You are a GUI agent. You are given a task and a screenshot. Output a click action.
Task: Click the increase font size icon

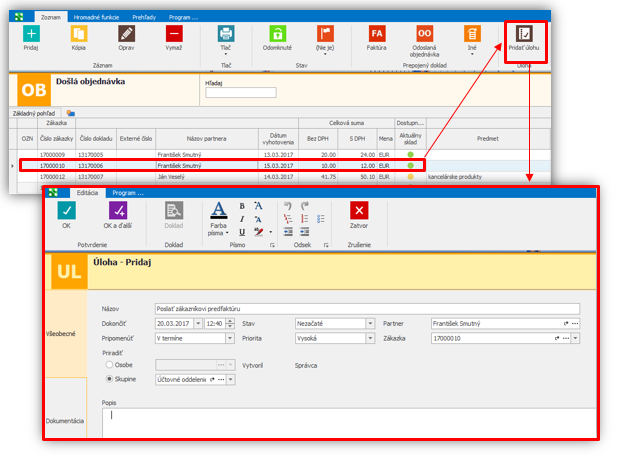(x=258, y=206)
